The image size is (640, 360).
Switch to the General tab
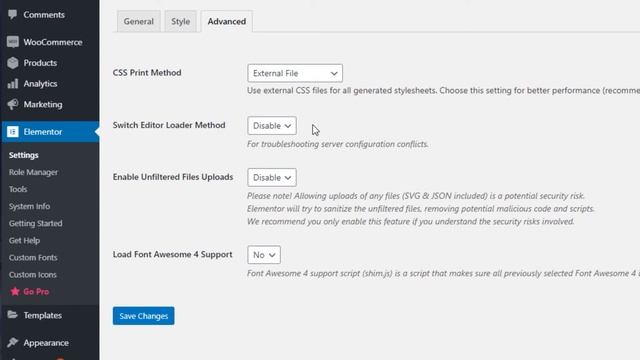click(x=139, y=22)
